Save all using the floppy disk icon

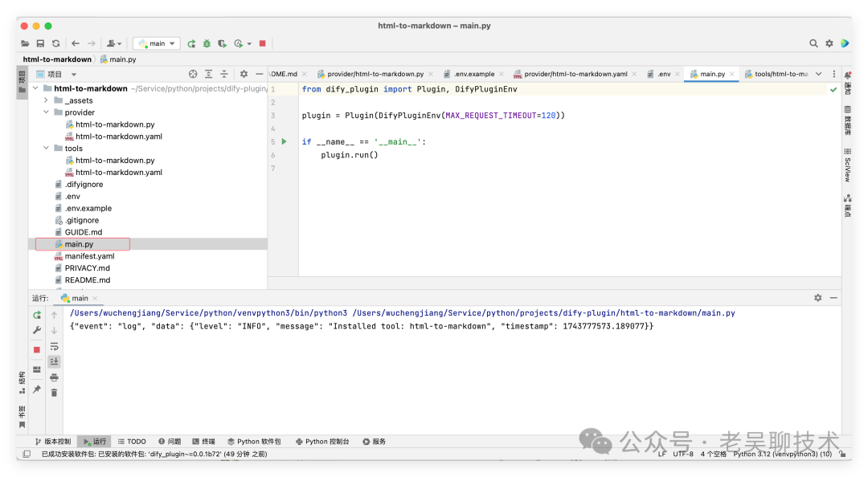(x=40, y=43)
